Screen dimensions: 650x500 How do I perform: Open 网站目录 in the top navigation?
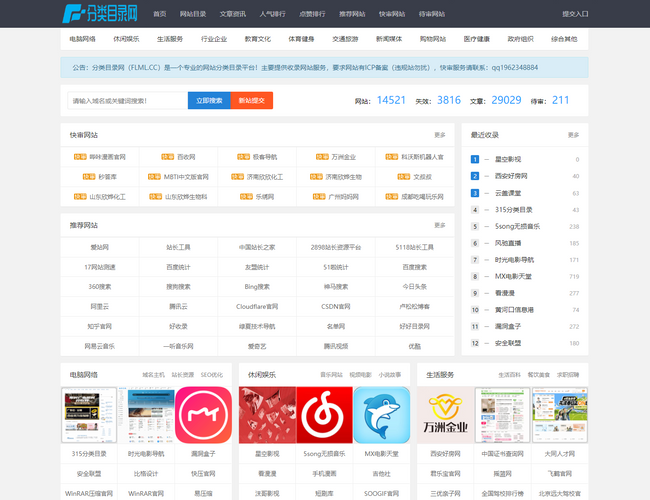coord(192,14)
